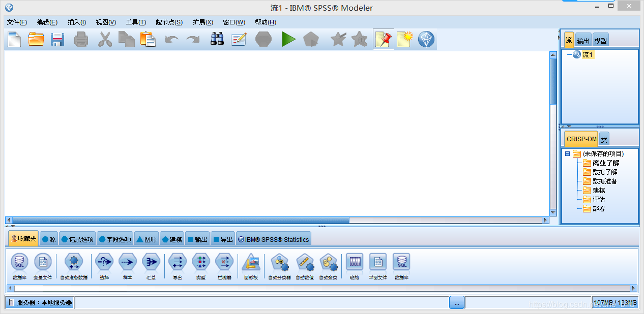Insert new comment sticky-note icon

pyautogui.click(x=404, y=39)
